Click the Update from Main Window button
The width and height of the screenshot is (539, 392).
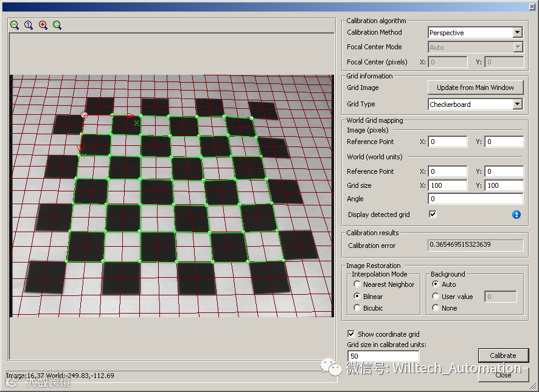tap(475, 88)
